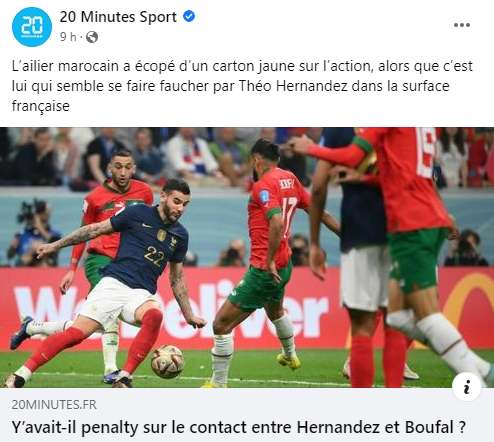The width and height of the screenshot is (494, 442).
Task: Open the 20 Minutes Sport page name
Action: tap(118, 17)
